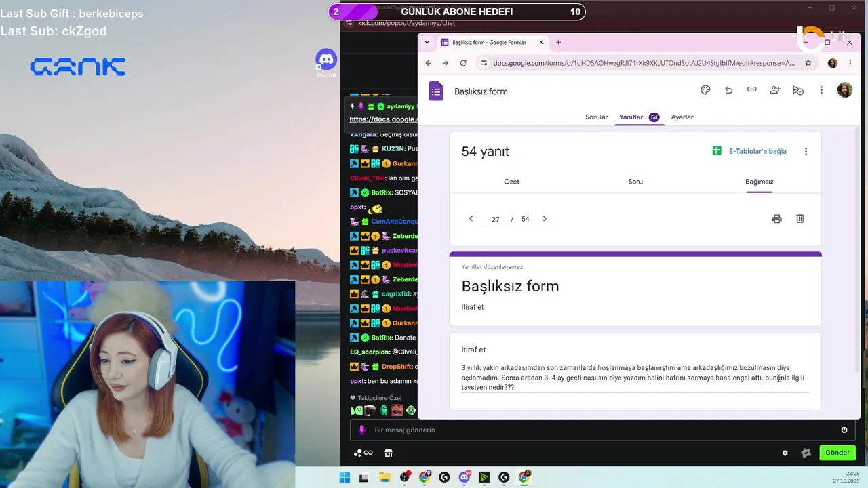868x488 pixels.
Task: Open File Explorer from the taskbar
Action: tap(384, 477)
